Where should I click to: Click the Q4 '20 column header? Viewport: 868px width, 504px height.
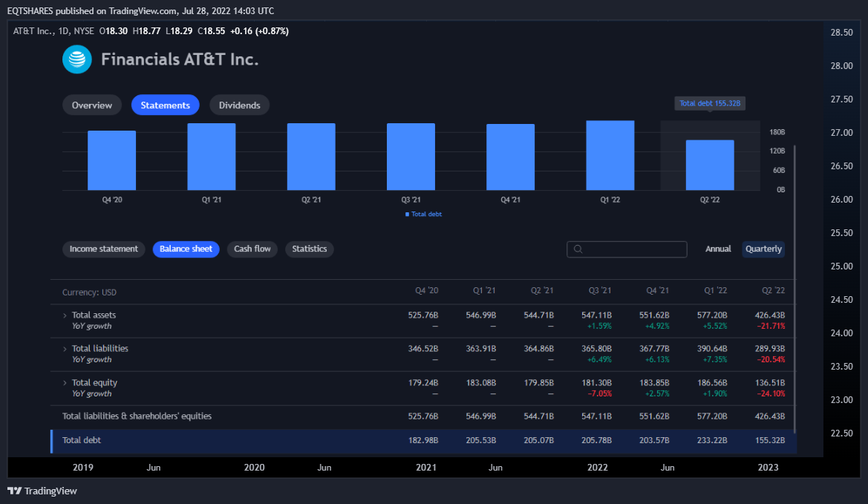coord(426,290)
